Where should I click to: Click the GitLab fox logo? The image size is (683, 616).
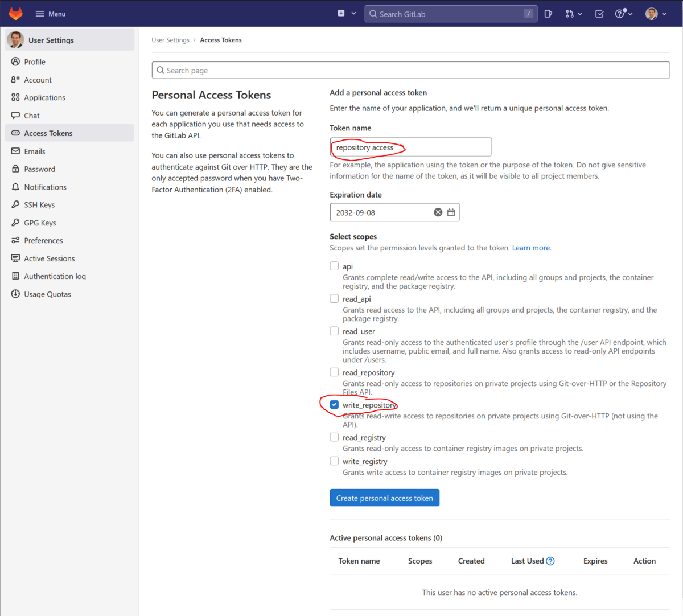coord(15,14)
